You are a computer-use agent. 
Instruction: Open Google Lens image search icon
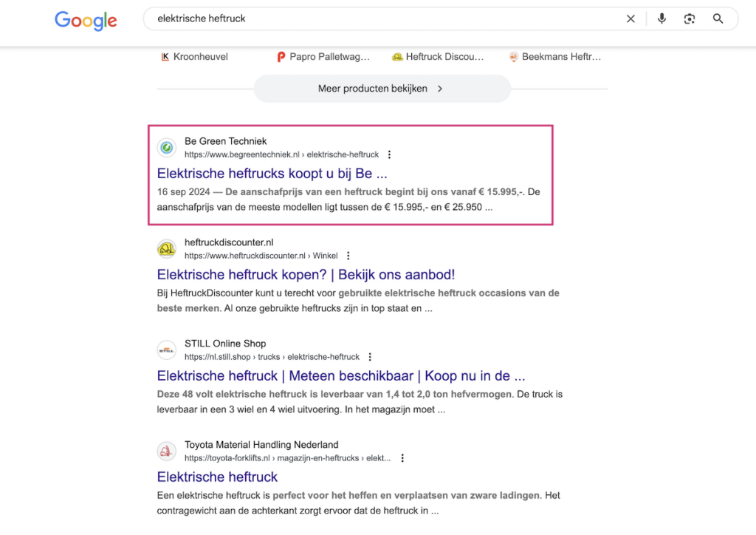[690, 19]
